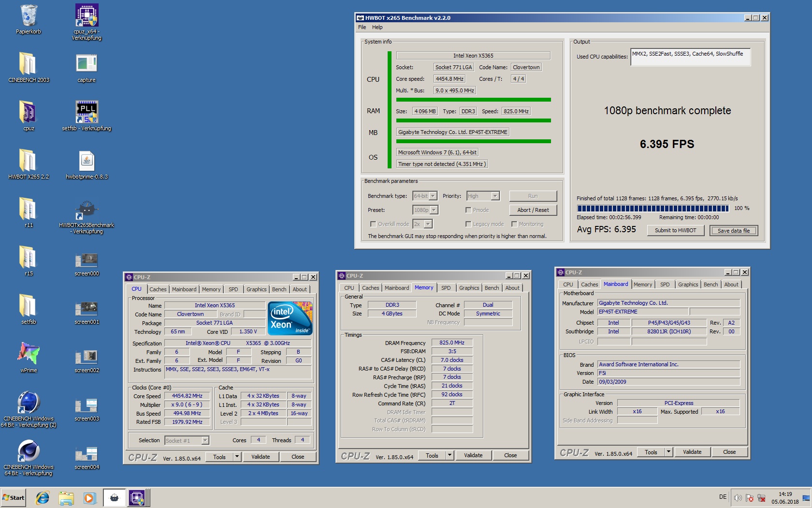This screenshot has width=812, height=508.
Task: Click the DE language indicator
Action: click(723, 497)
